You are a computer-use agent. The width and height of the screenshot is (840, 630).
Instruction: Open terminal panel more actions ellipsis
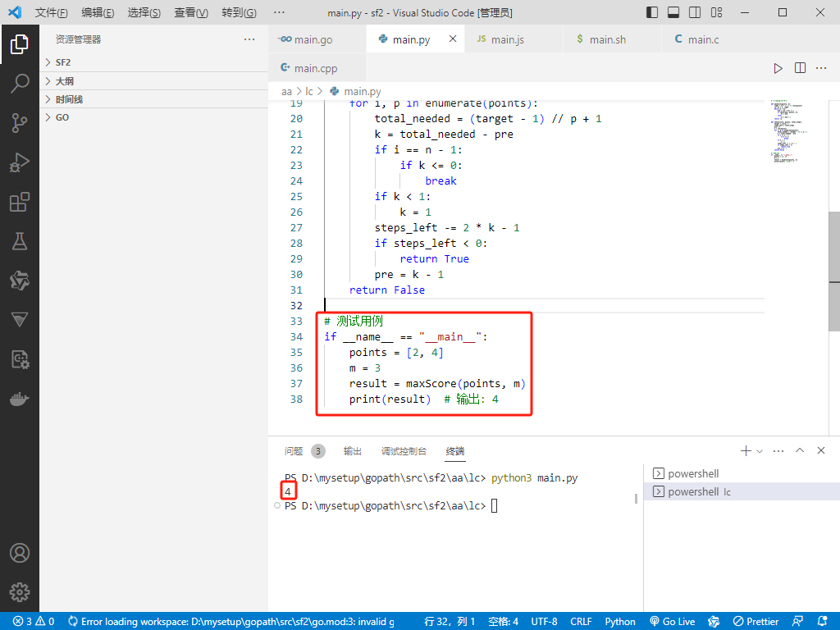tap(778, 451)
